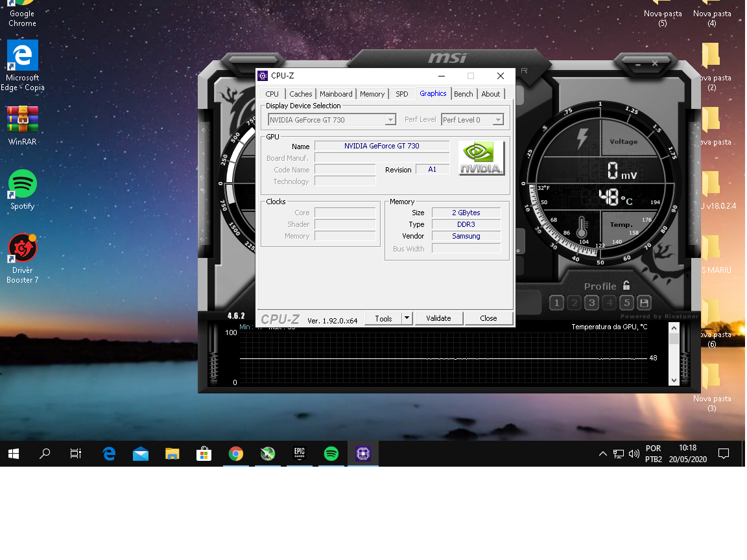Viewport: 747px width, 560px height.
Task: Open the display device dropdown
Action: point(390,119)
